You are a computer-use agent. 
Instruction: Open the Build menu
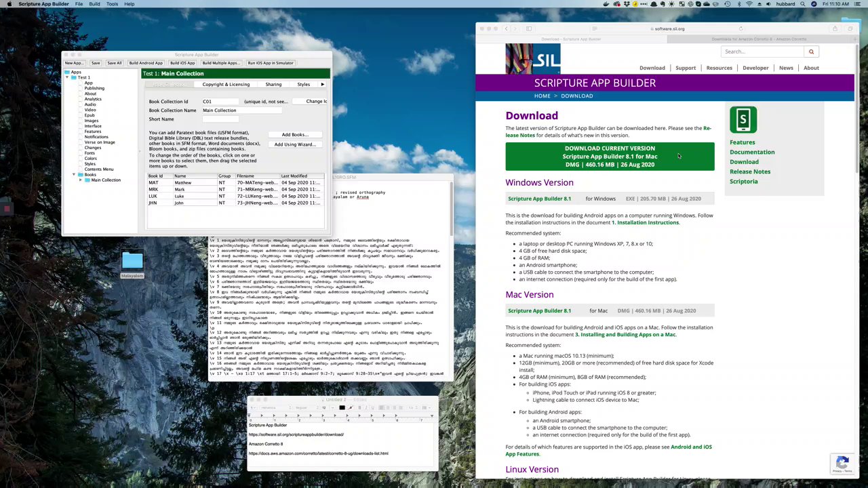click(x=94, y=4)
